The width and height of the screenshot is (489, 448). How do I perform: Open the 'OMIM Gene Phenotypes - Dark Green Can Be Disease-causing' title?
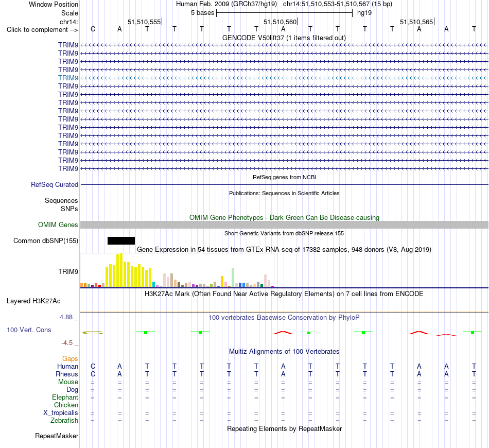(x=284, y=217)
